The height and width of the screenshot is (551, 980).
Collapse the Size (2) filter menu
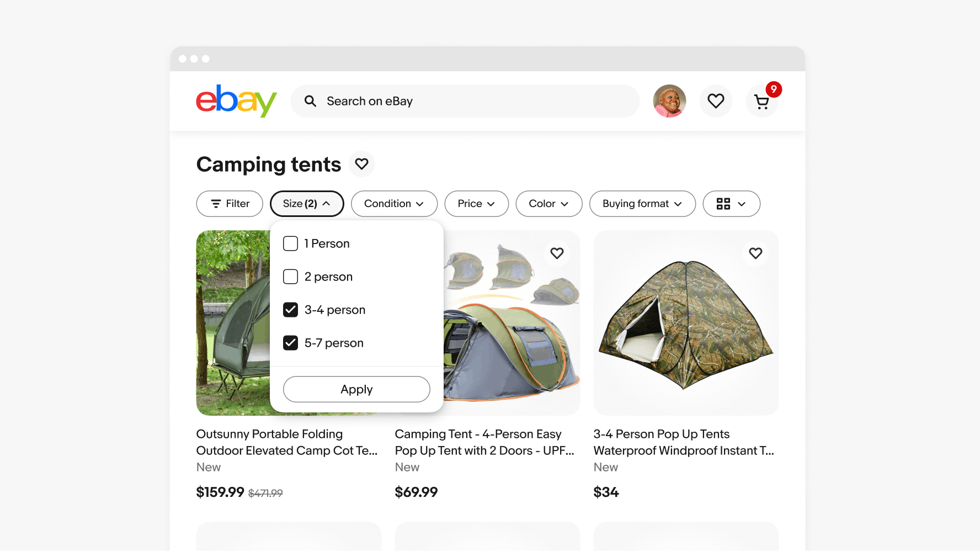(x=307, y=204)
